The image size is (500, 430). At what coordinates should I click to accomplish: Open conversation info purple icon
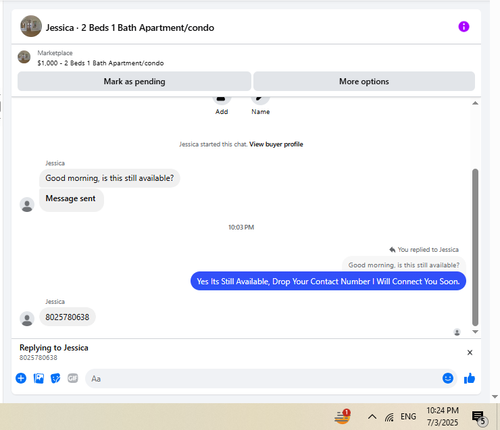point(464,27)
